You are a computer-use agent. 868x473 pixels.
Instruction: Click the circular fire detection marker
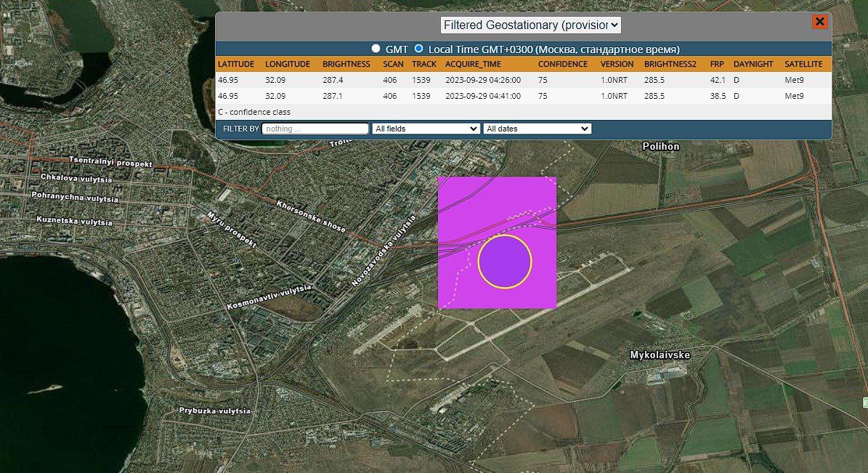[x=505, y=262]
